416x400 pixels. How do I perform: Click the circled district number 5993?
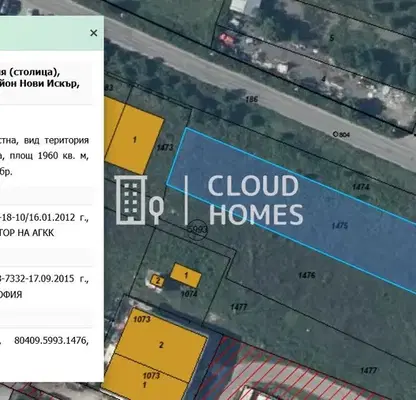pos(197,230)
